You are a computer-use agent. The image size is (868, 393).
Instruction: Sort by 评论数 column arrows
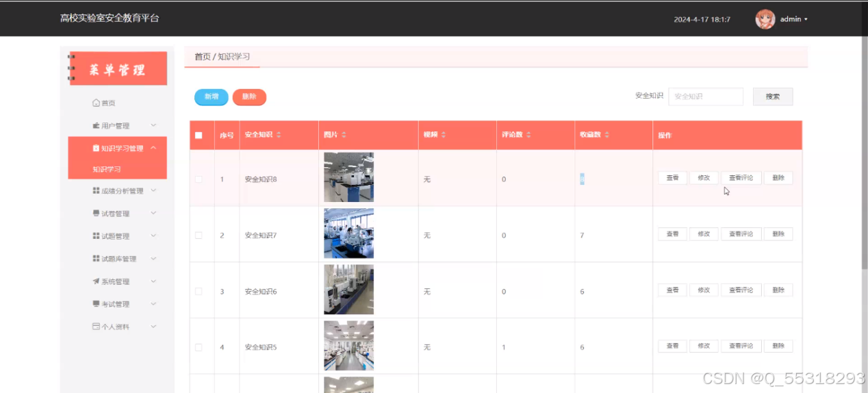528,136
